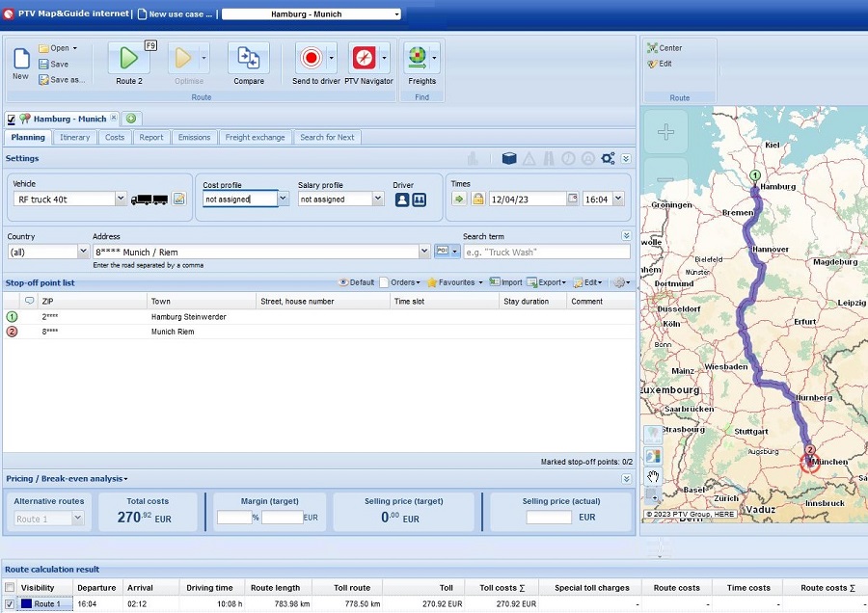The image size is (868, 613).
Task: Select stop 1 Hamburg Steinwerder row
Action: 319,317
